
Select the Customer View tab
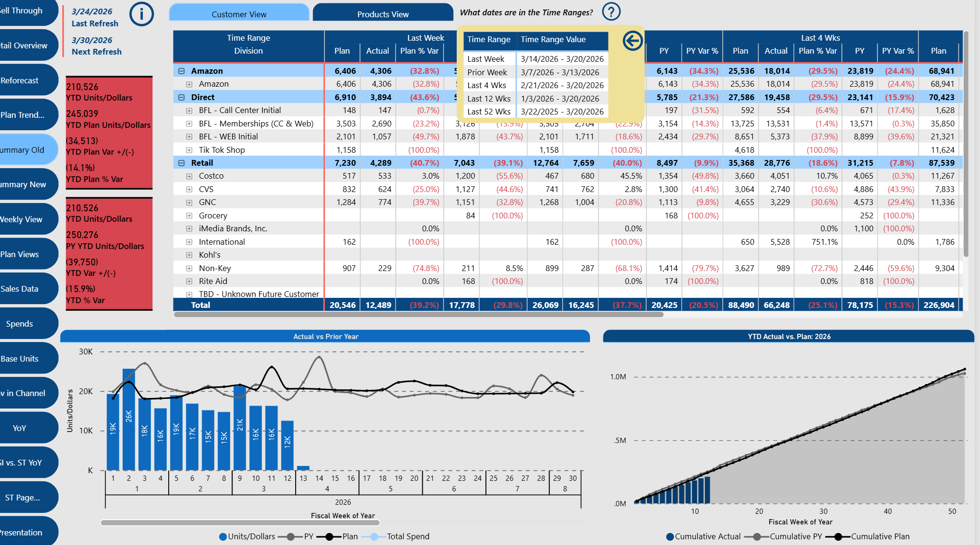pyautogui.click(x=239, y=13)
